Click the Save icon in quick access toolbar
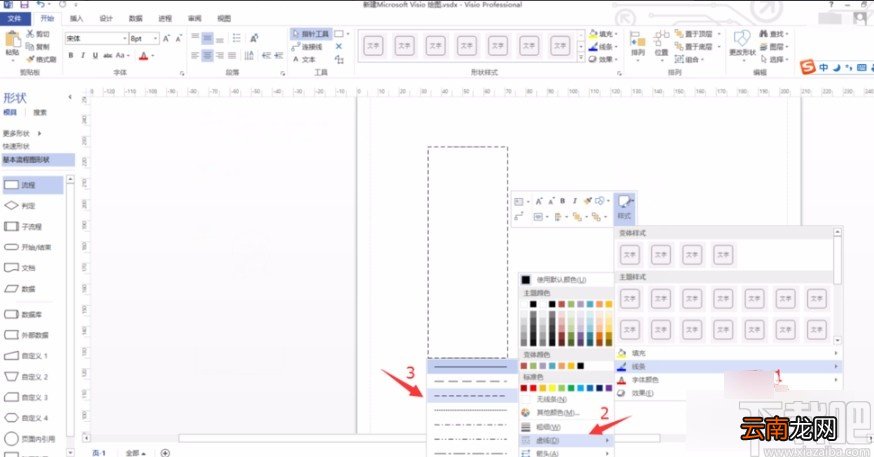The width and height of the screenshot is (874, 457). tap(24, 4)
